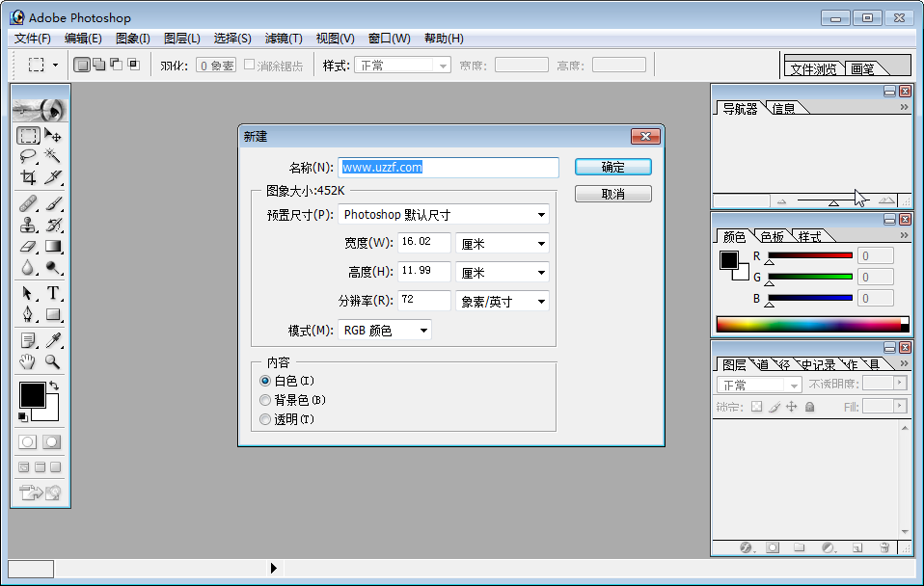Select the Eraser tool

point(28,246)
